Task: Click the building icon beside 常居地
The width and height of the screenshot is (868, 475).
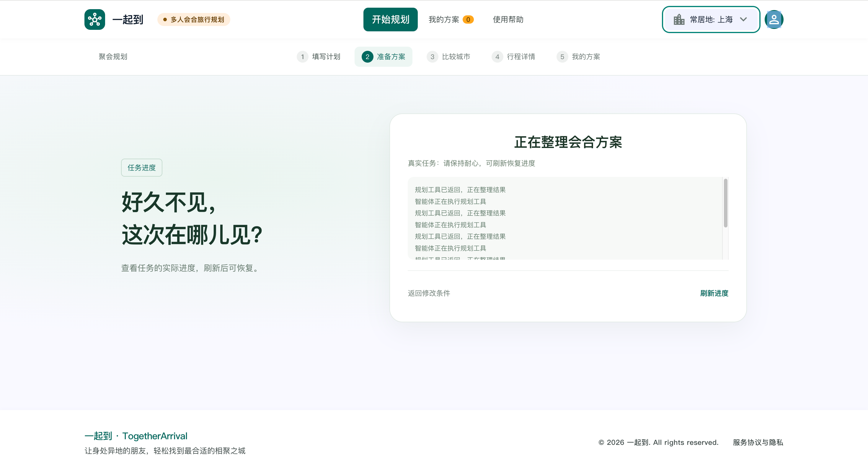Action: [x=679, y=19]
